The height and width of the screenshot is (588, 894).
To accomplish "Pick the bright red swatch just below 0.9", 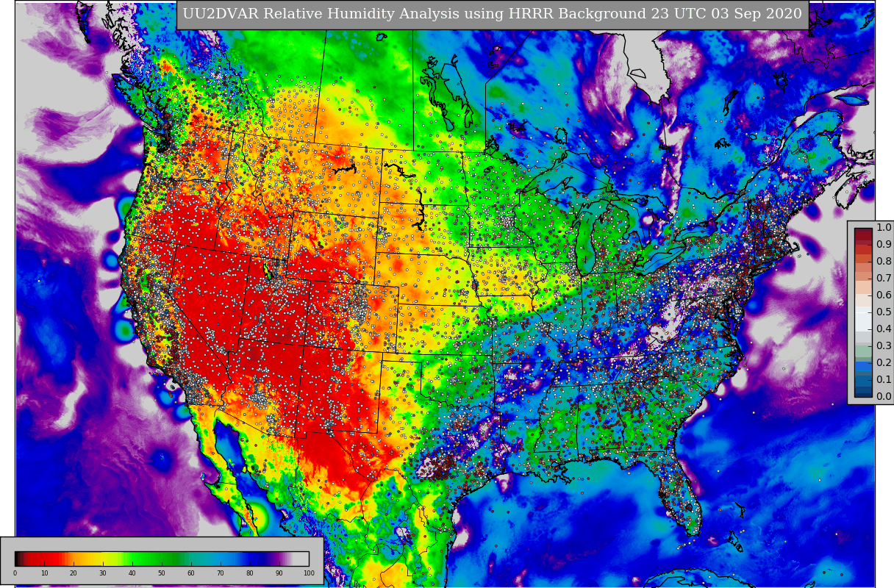I will 863,250.
